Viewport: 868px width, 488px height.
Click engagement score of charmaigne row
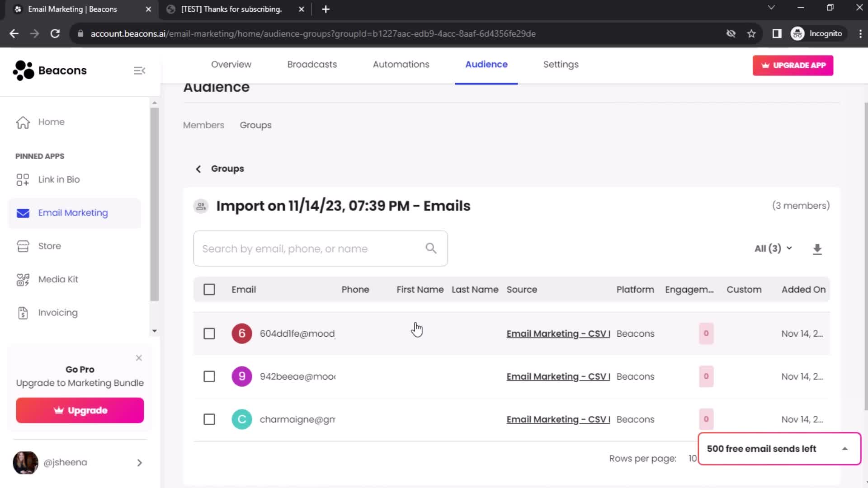pyautogui.click(x=706, y=419)
